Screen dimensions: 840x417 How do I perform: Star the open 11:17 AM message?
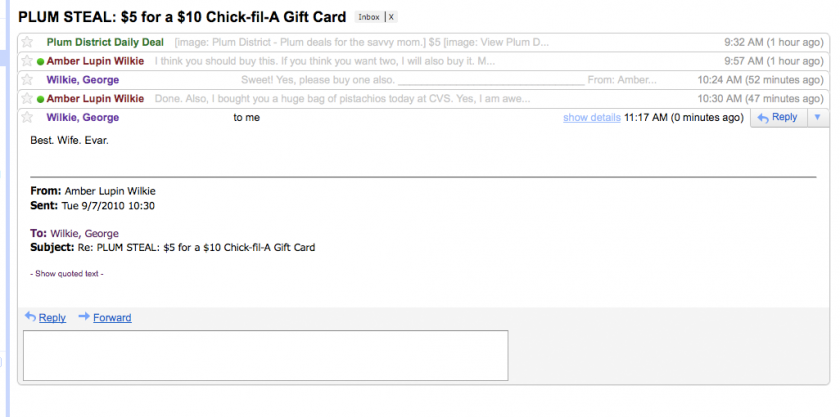click(x=27, y=117)
